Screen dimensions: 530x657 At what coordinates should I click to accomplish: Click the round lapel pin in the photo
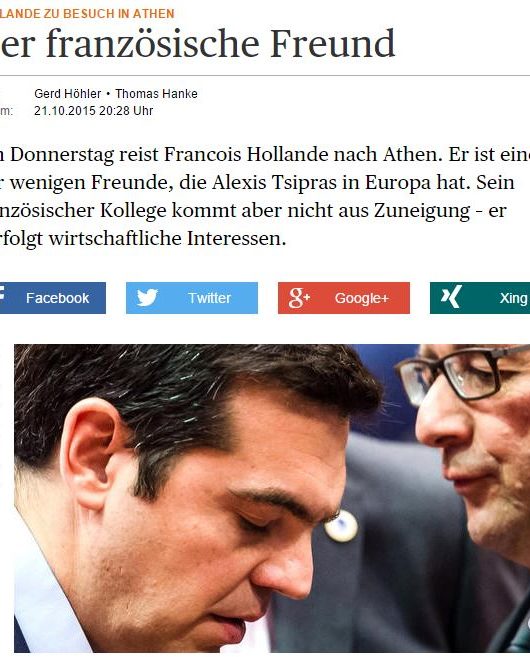click(341, 525)
